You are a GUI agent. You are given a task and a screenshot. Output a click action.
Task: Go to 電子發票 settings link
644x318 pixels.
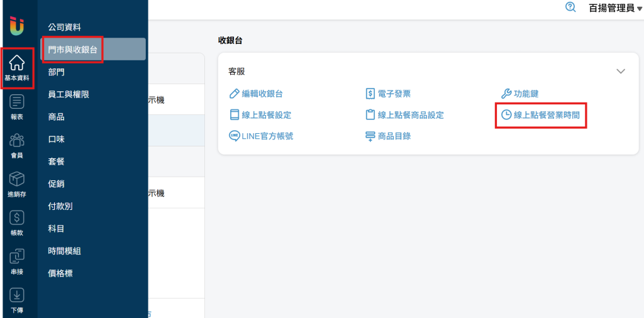point(388,94)
